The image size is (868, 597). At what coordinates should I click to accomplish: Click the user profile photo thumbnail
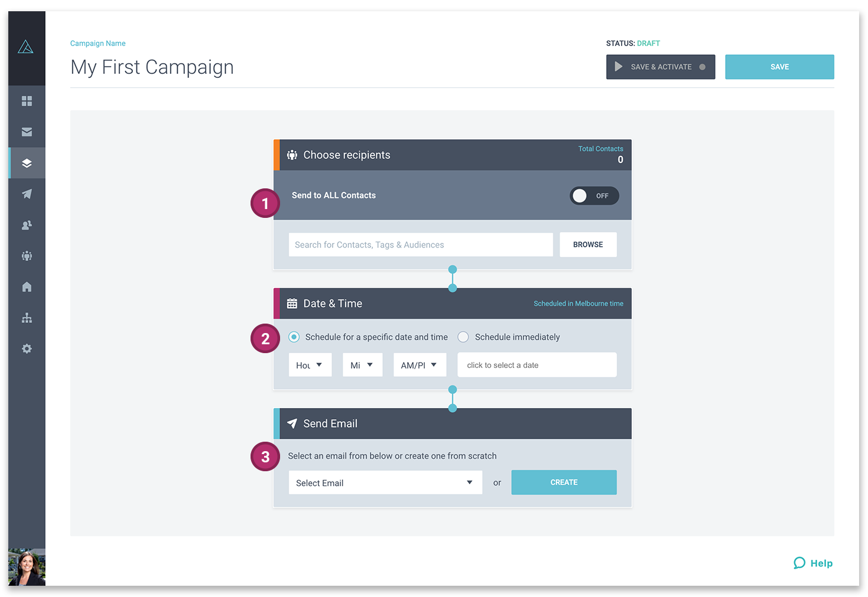(x=27, y=567)
